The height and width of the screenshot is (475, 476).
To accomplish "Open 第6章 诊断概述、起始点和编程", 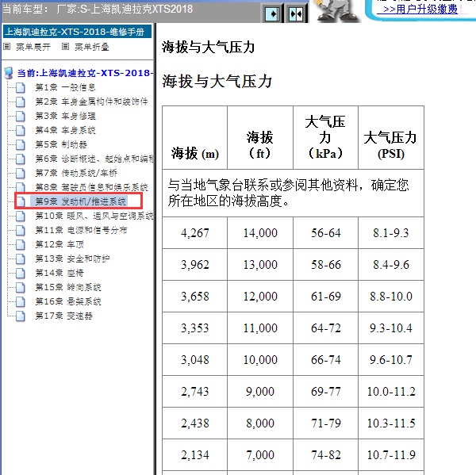I will (94, 159).
